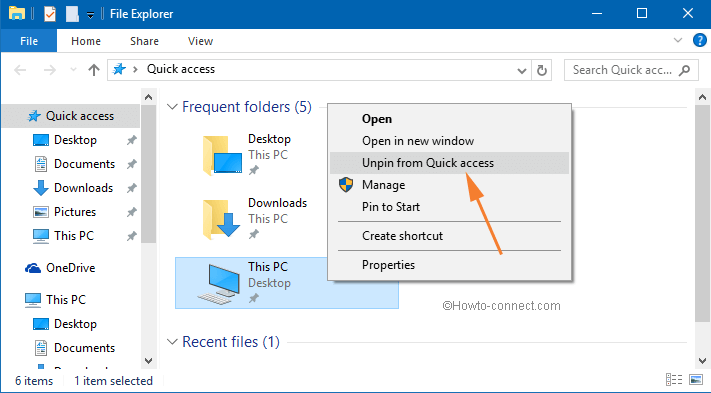
Task: Collapse the Frequent folders group
Action: pos(172,107)
